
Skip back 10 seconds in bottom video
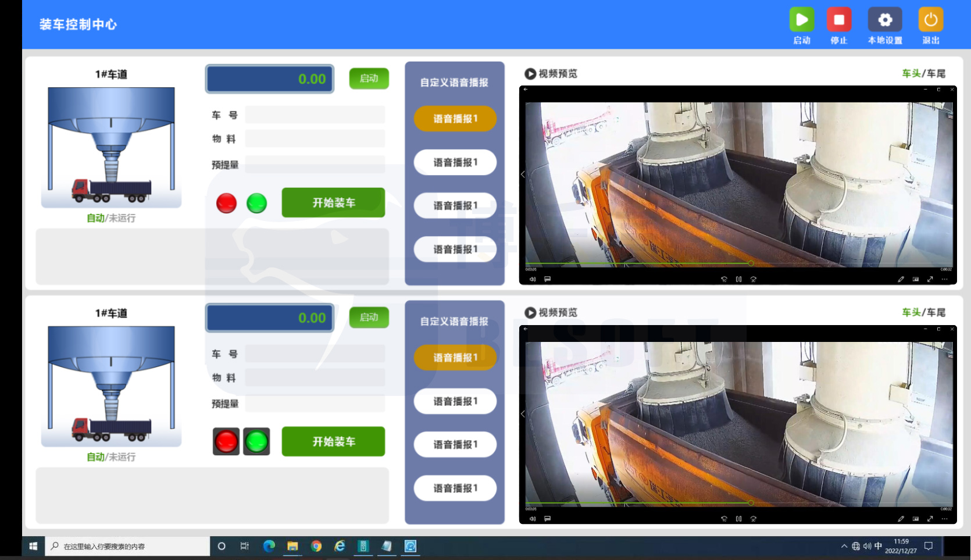(x=724, y=519)
